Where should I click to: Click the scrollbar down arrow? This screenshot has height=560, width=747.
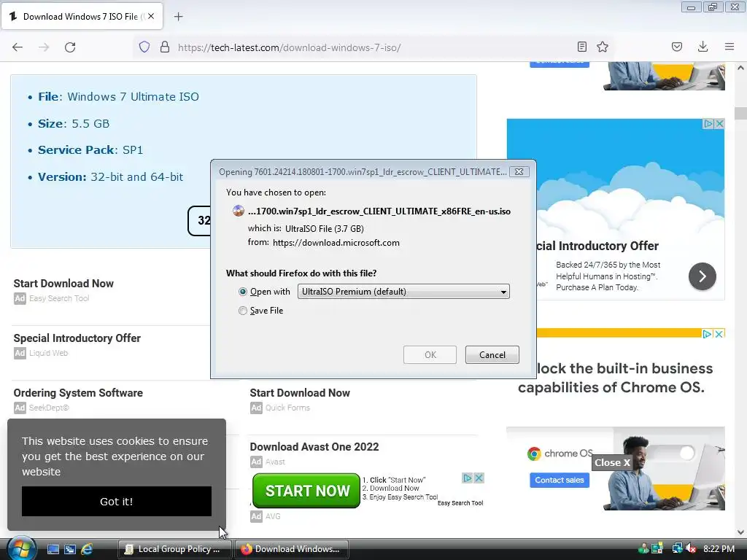[x=740, y=532]
